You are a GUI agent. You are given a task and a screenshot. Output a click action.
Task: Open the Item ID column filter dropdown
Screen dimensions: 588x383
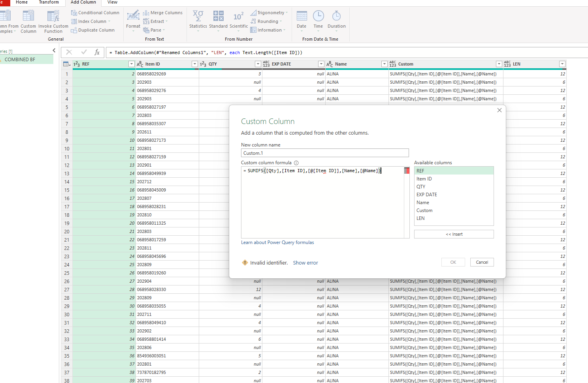pos(195,64)
